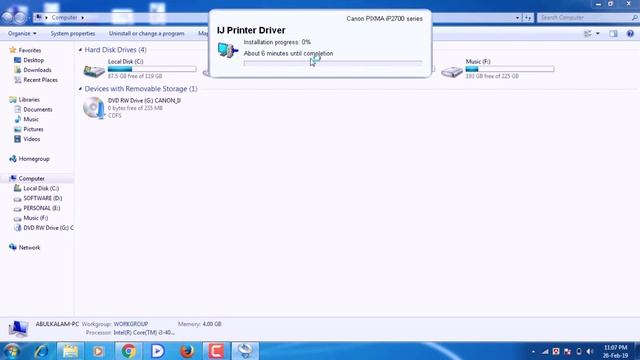The image size is (640, 360).
Task: Open Windows Explorer taskbar icon
Action: (x=70, y=351)
